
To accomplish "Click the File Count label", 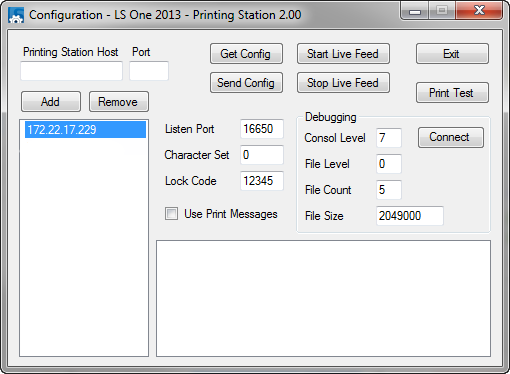I will click(x=328, y=190).
